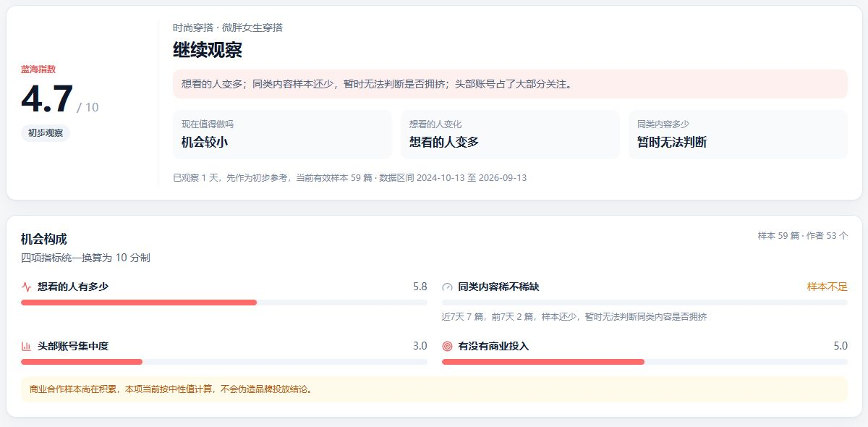Click the 机会较小 value
The height and width of the screenshot is (427, 868).
pos(205,143)
